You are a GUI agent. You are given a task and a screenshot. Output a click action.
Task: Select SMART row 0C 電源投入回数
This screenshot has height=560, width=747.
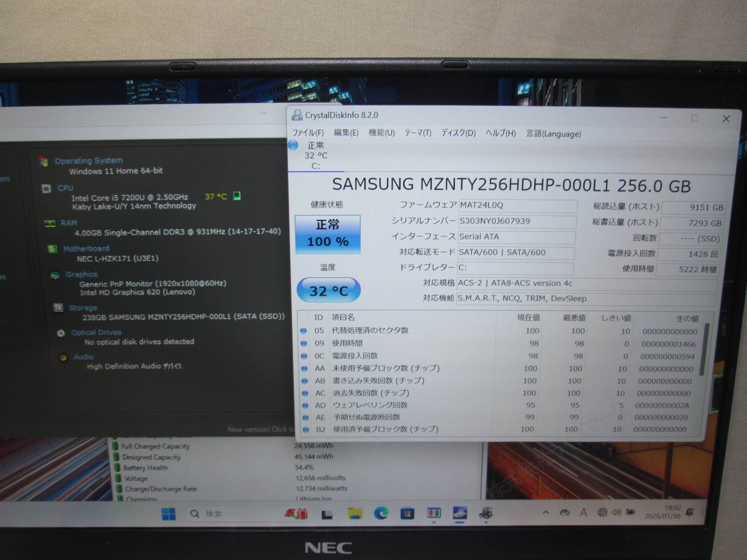tap(499, 356)
